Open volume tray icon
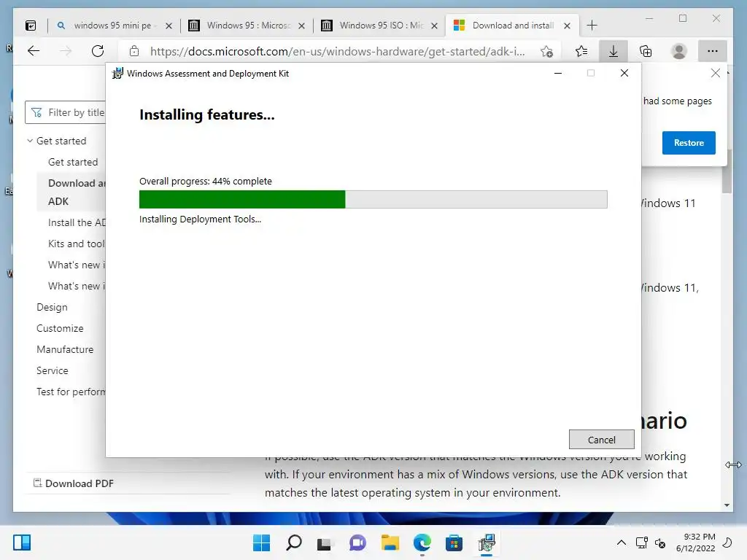 tap(660, 542)
